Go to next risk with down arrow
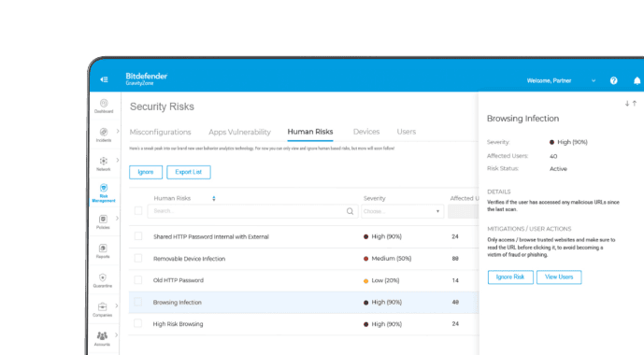This screenshot has width=644, height=355. (627, 104)
